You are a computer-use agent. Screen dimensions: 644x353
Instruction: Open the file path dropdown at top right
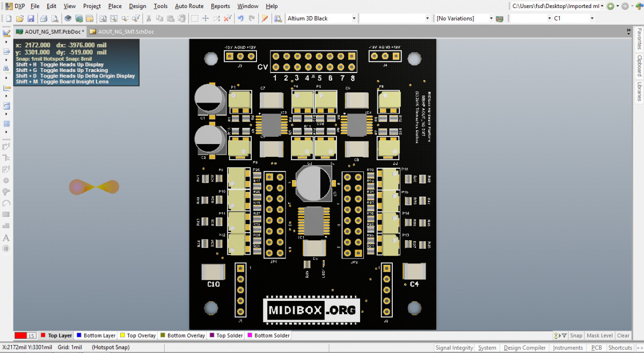click(602, 6)
